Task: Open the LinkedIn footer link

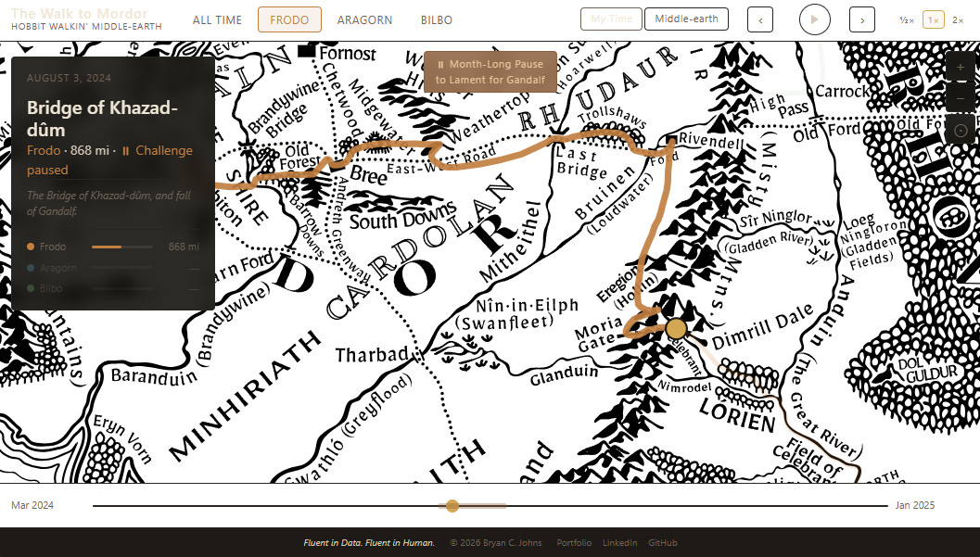Action: [619, 543]
